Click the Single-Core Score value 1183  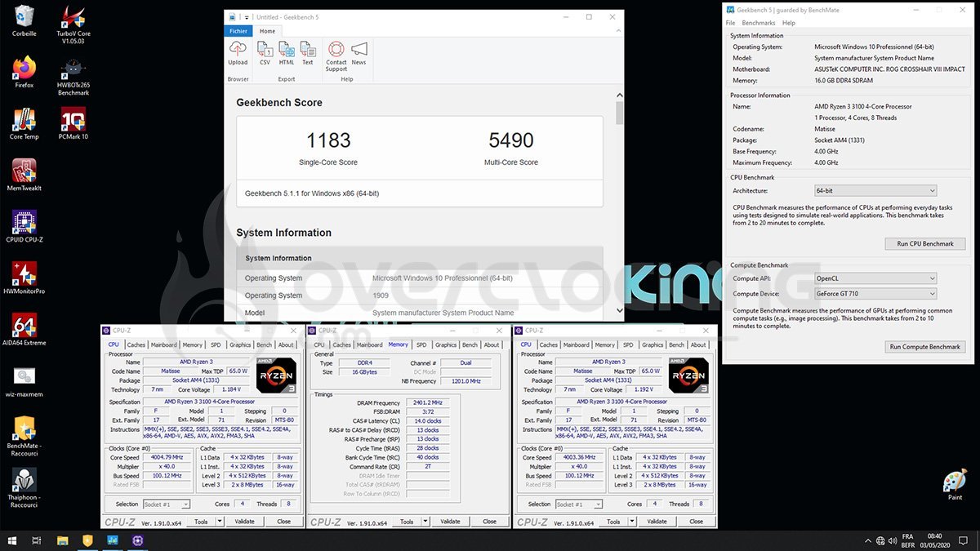328,140
